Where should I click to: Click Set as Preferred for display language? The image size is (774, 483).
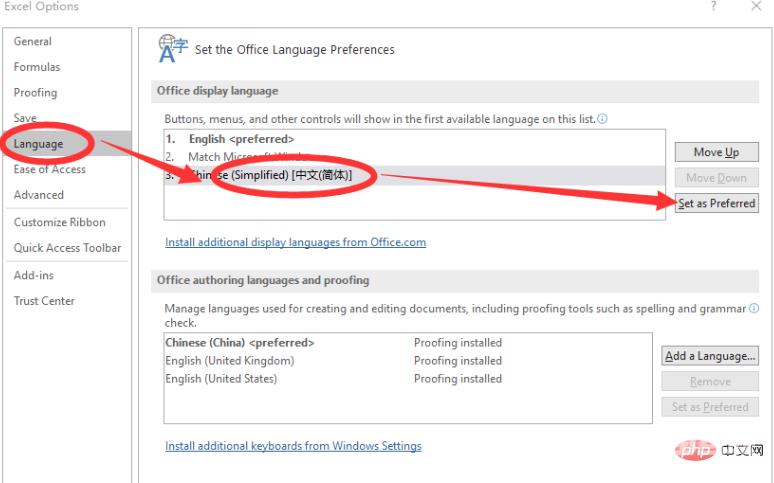tap(716, 203)
